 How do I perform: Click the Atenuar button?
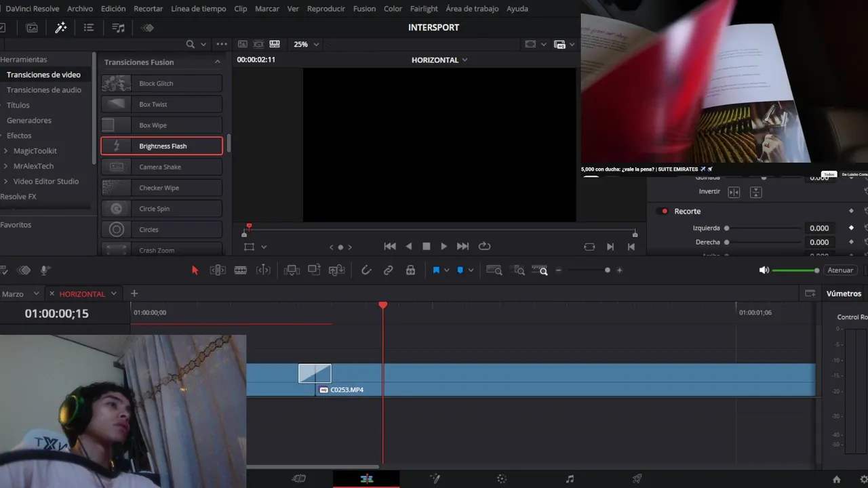pyautogui.click(x=840, y=270)
